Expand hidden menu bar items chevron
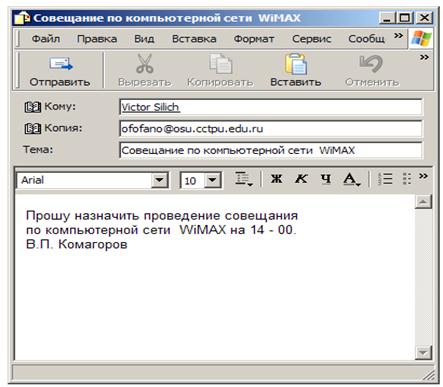 399,36
